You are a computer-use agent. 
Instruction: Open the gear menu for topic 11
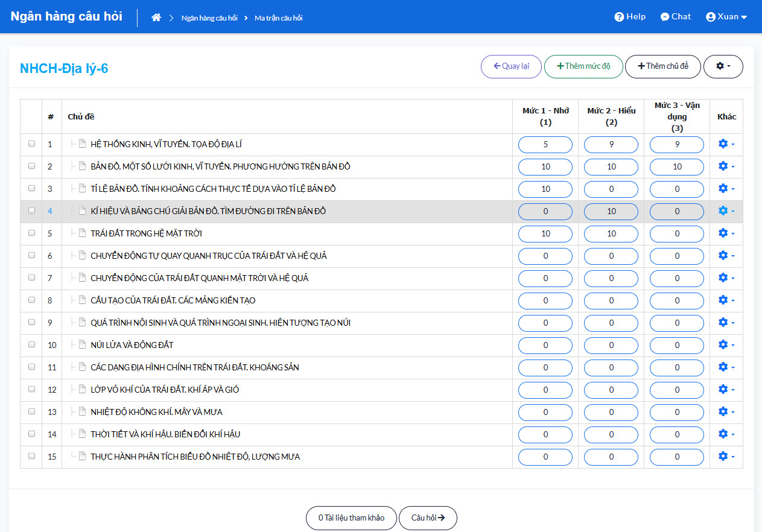(x=726, y=367)
